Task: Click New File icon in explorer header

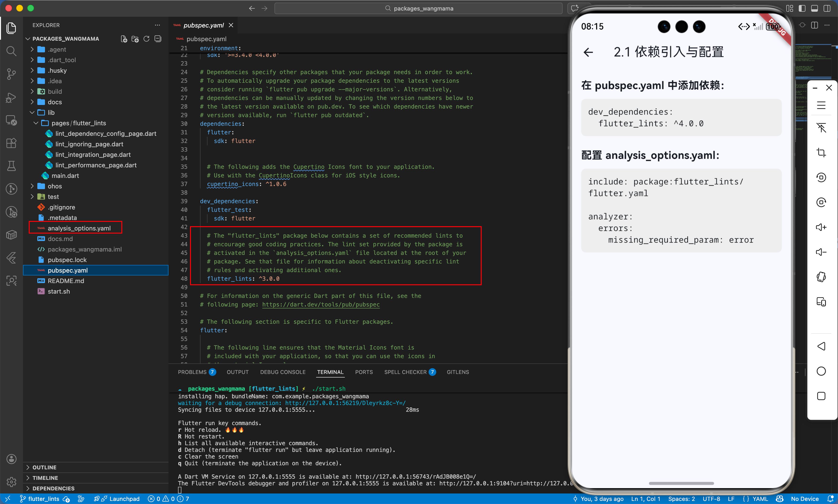Action: [x=124, y=39]
